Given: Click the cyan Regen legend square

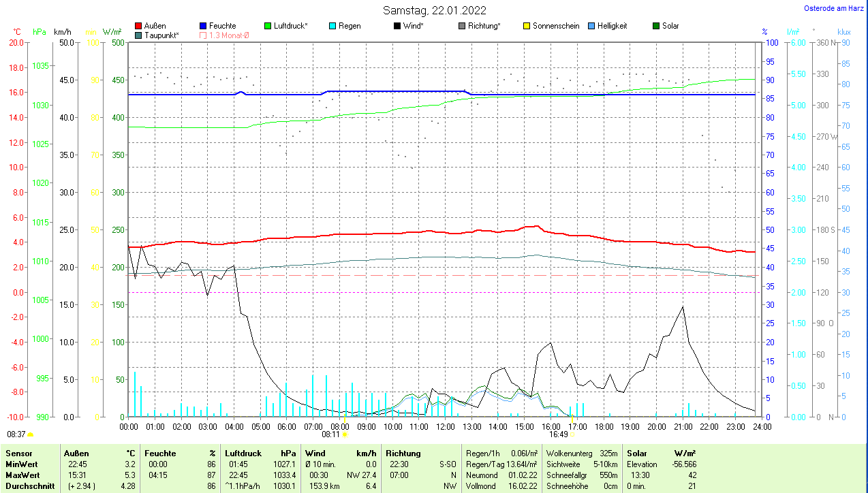Looking at the screenshot, I should pyautogui.click(x=332, y=26).
